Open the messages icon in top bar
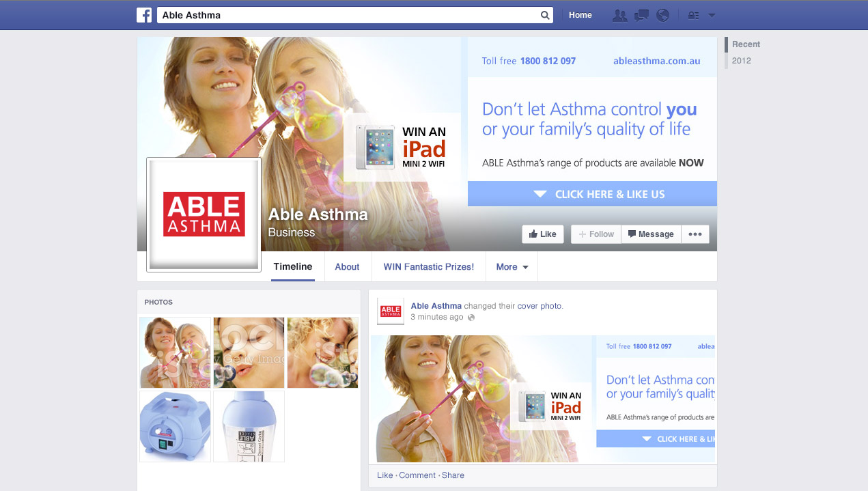Viewport: 868px width, 491px height. (x=642, y=15)
